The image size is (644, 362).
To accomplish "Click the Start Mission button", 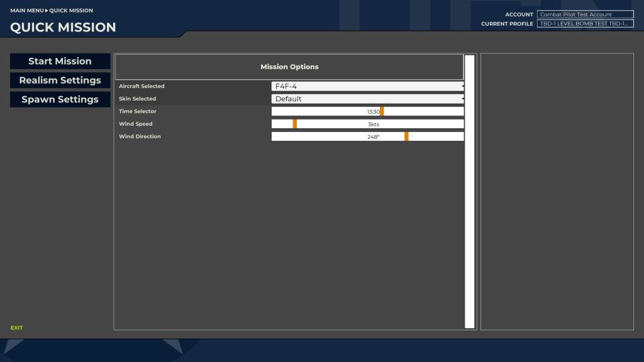I will [x=60, y=61].
